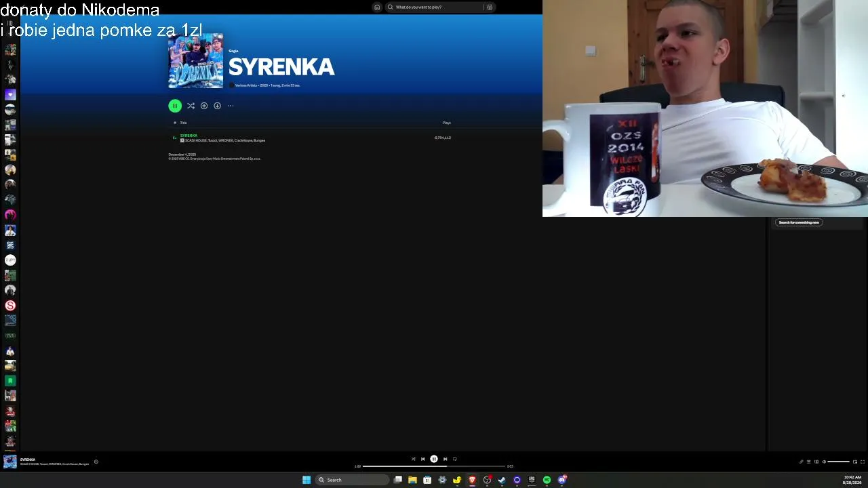
Task: Open Connect to a device
Action: point(816,462)
